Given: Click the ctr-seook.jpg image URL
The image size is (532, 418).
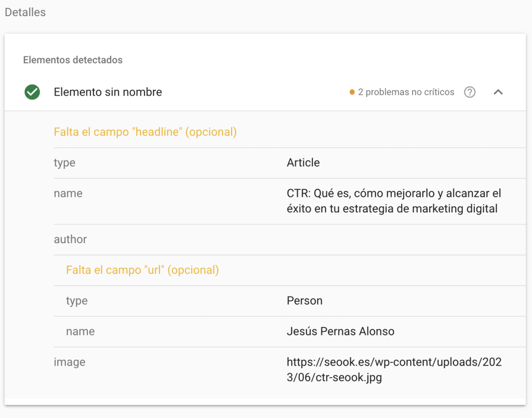Looking at the screenshot, I should pos(394,370).
